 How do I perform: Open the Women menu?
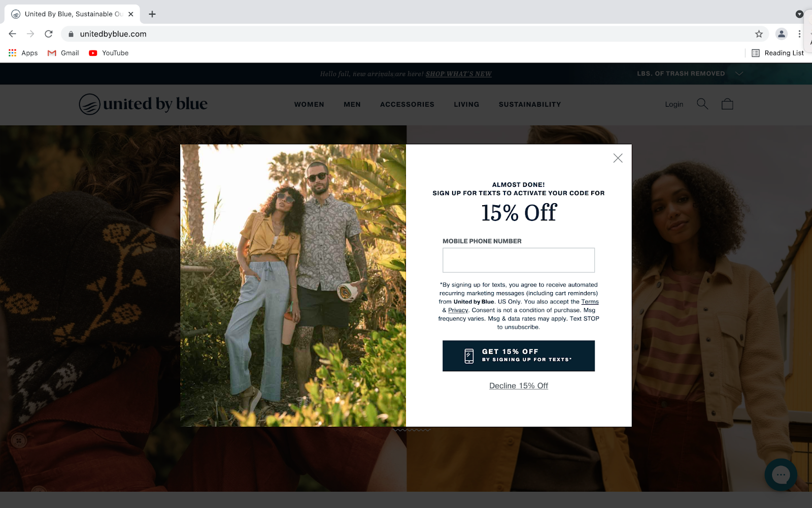(309, 104)
